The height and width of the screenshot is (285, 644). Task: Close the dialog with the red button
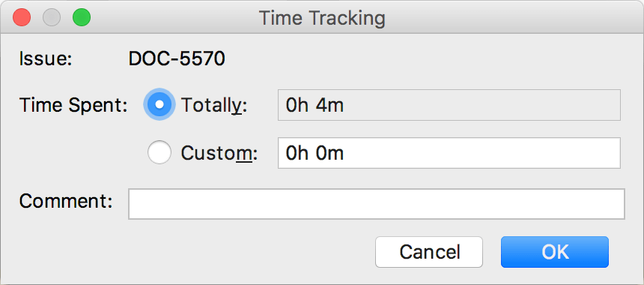click(x=22, y=18)
